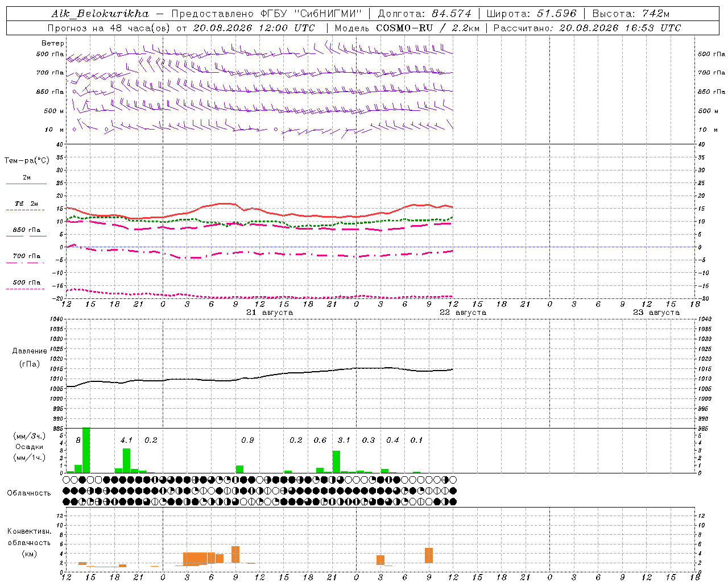Image resolution: width=728 pixels, height=582 pixels.
Task: Click the left 10 м wind level label
Action: pyautogui.click(x=55, y=130)
